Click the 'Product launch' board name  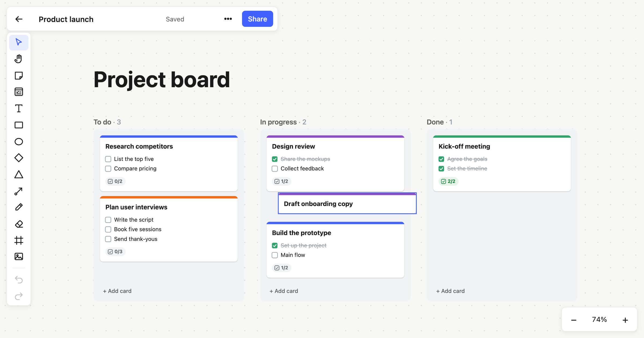click(66, 19)
